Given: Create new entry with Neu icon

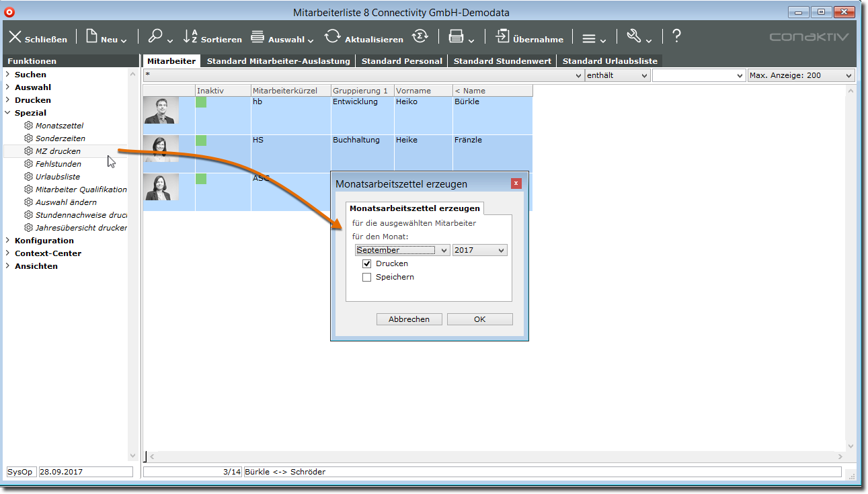Looking at the screenshot, I should 92,36.
